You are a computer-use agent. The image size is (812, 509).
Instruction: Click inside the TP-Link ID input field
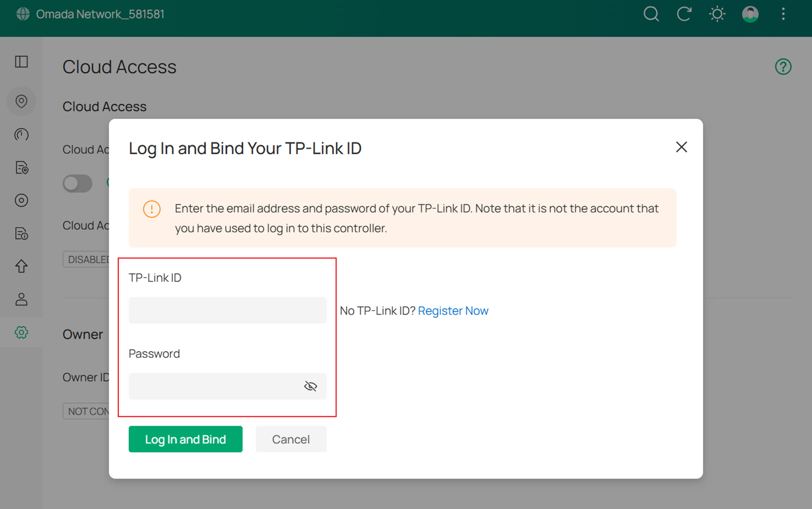pos(227,310)
